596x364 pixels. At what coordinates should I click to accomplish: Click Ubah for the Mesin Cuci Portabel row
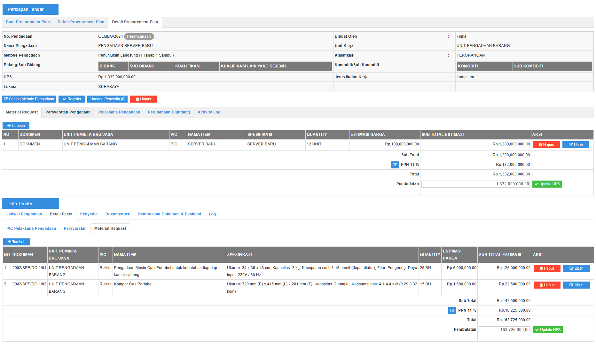(576, 268)
